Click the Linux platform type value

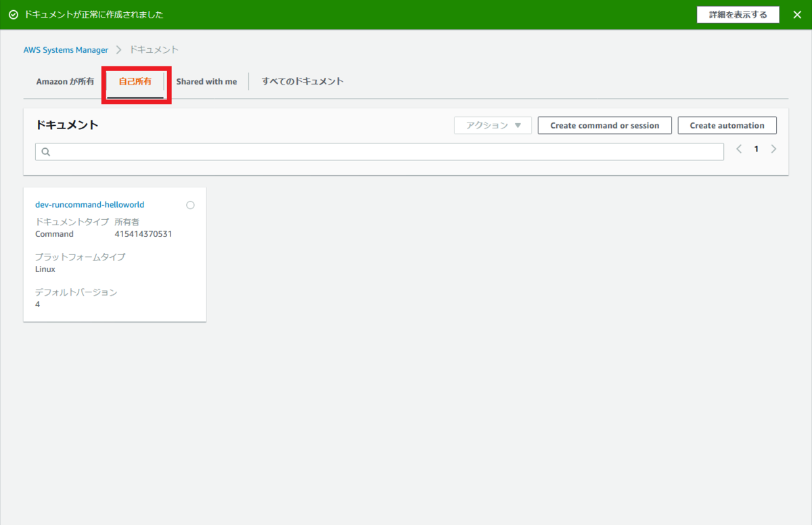coord(45,269)
